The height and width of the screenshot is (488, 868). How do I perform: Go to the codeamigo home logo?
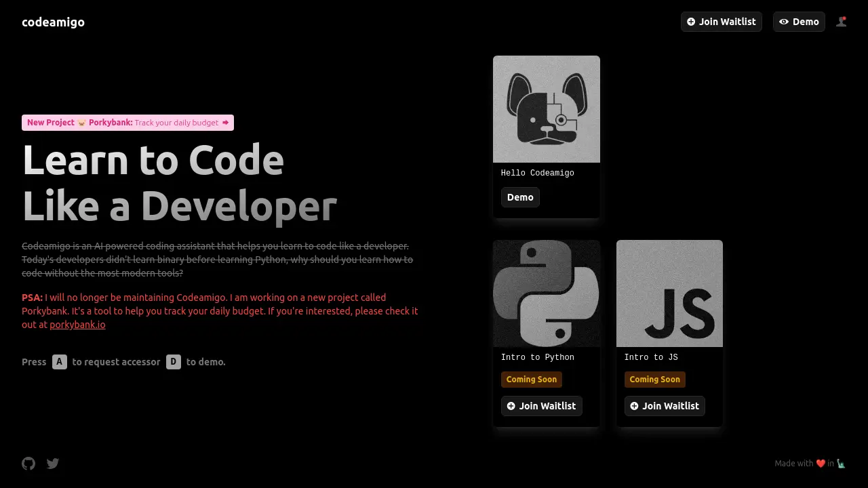tap(53, 22)
